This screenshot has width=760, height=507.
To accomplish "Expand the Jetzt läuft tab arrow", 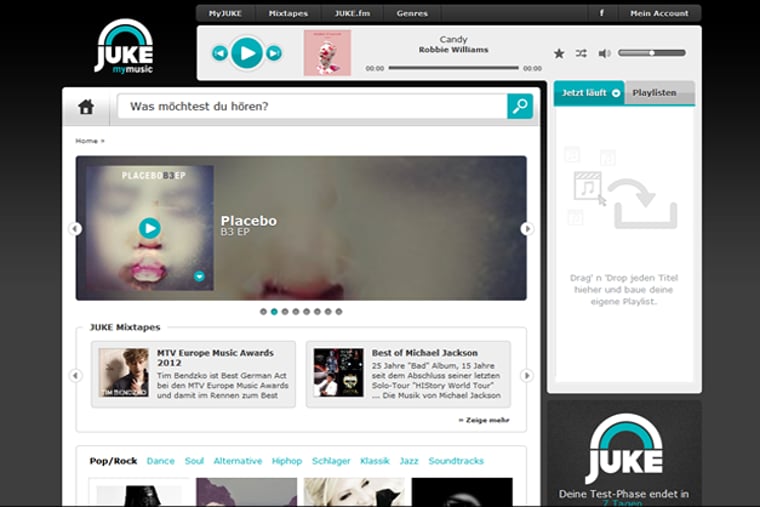I will (616, 93).
